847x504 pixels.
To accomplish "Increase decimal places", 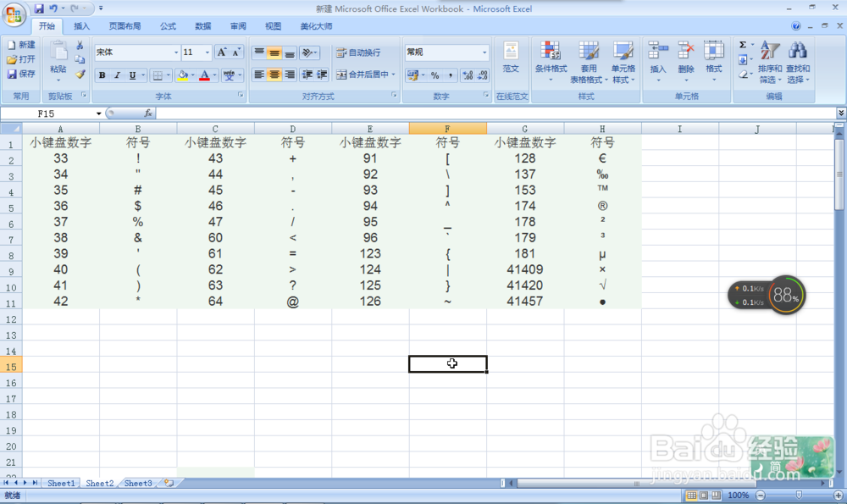I will [468, 75].
